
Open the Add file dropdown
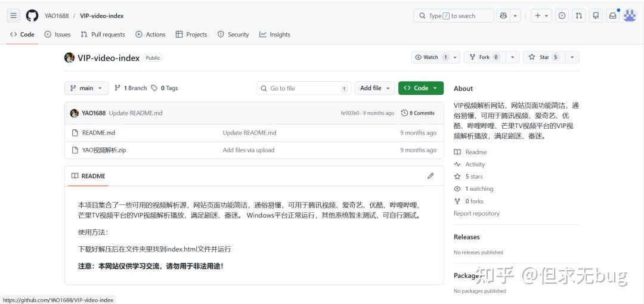point(375,88)
